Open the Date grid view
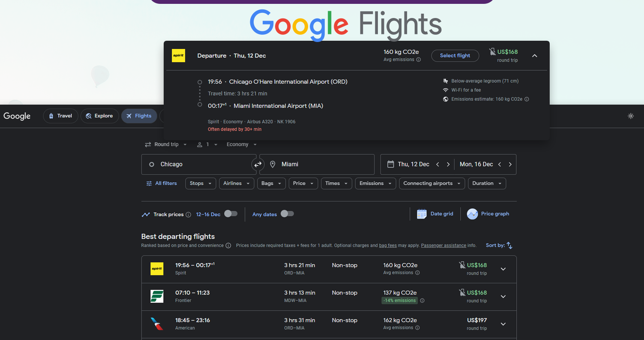The width and height of the screenshot is (644, 340). click(x=435, y=214)
